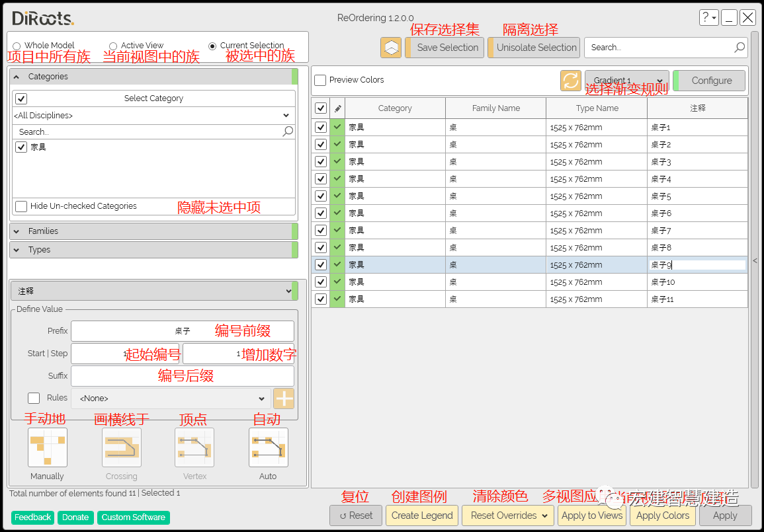764x532 pixels.
Task: Click the Apply button
Action: pos(725,516)
